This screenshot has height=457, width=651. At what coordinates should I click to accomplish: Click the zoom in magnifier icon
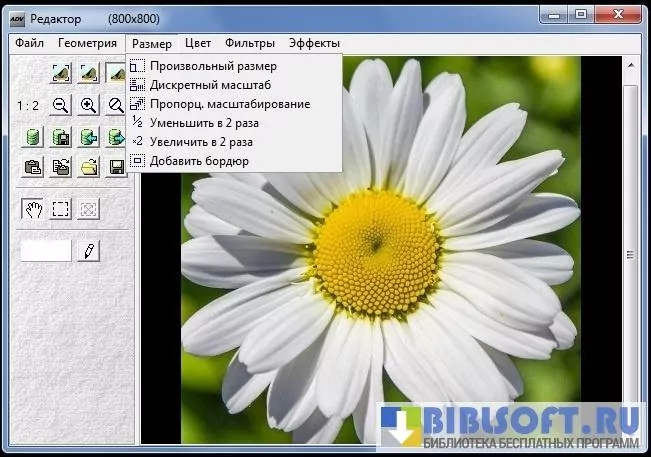(89, 106)
